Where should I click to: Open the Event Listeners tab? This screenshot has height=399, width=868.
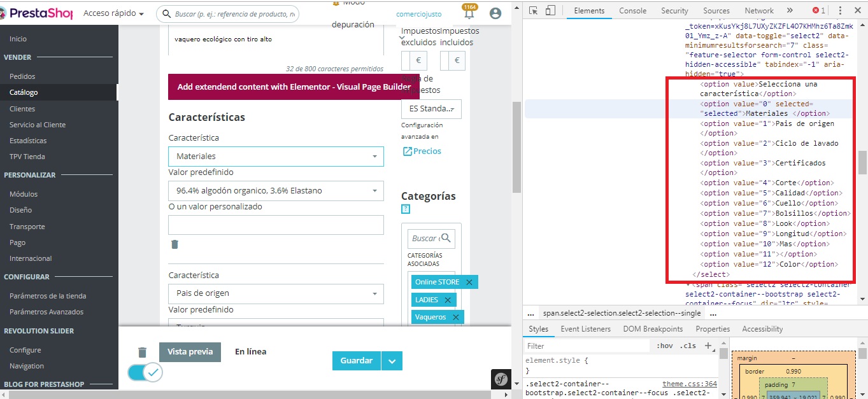coord(585,329)
